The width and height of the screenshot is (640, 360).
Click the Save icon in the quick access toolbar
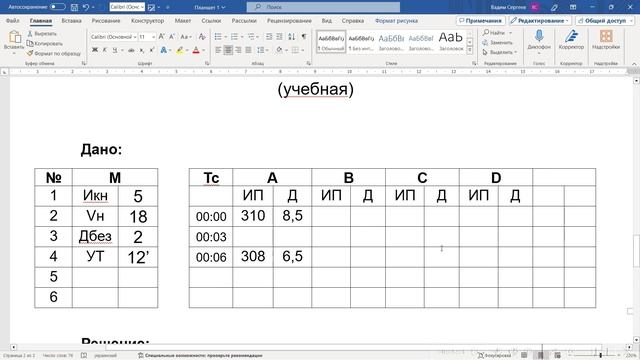(x=74, y=7)
